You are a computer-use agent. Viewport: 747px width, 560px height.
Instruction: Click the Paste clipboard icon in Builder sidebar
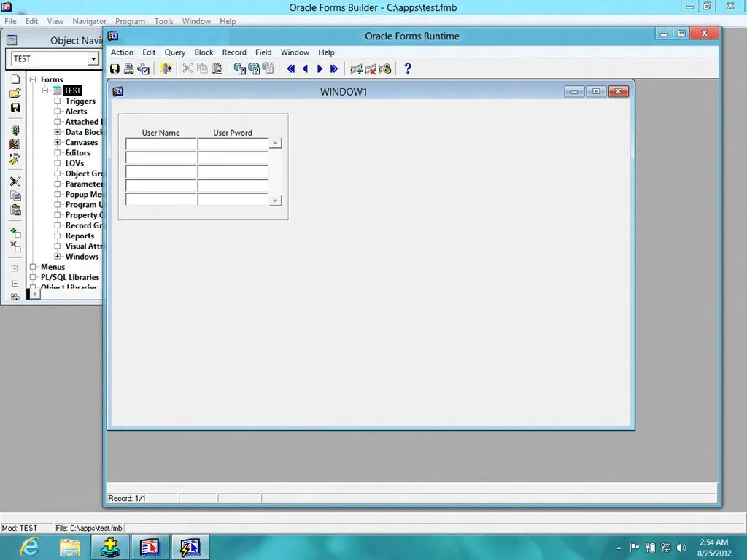[15, 209]
